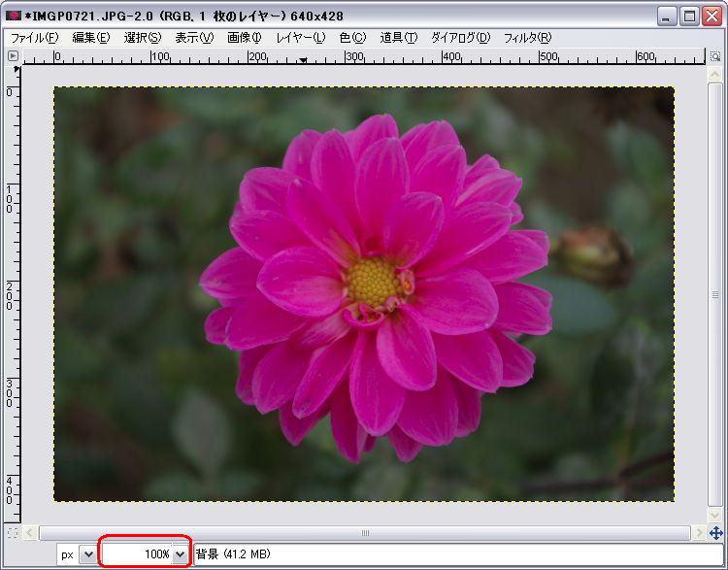Click the navigation cross-arrows icon at bottom right
The height and width of the screenshot is (570, 728).
tap(716, 533)
